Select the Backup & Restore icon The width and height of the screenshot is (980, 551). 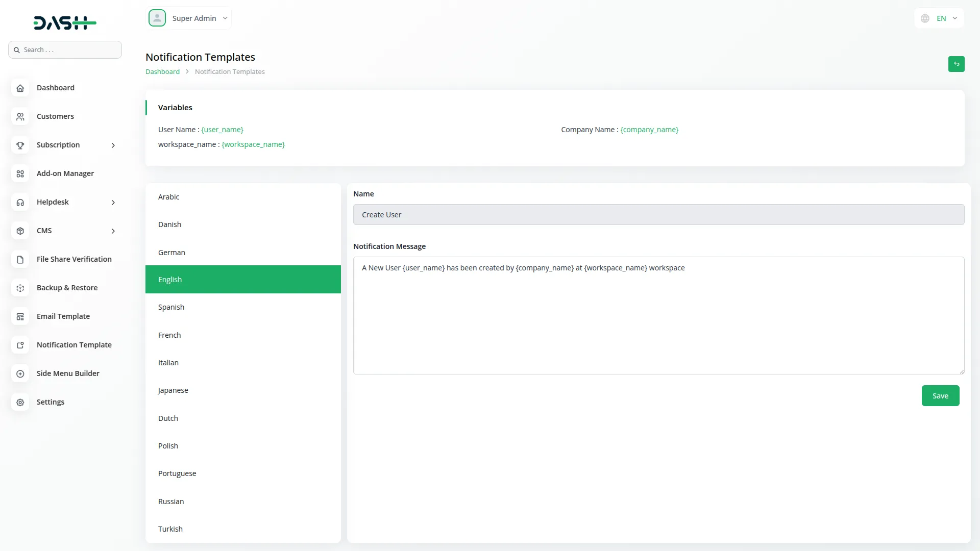coord(20,288)
